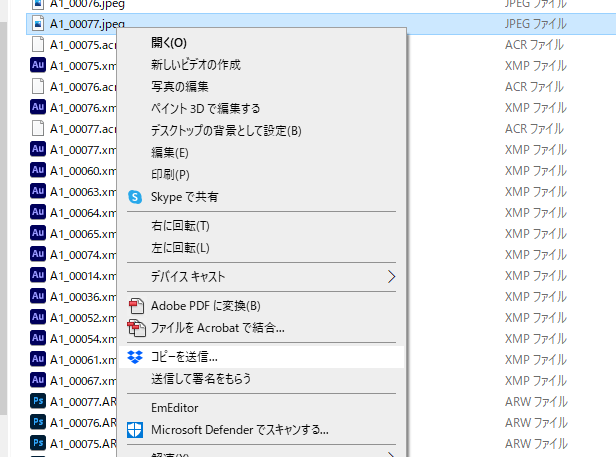The height and width of the screenshot is (457, 616).
Task: Select ペイント 3D で編集する option
Action: coord(205,108)
